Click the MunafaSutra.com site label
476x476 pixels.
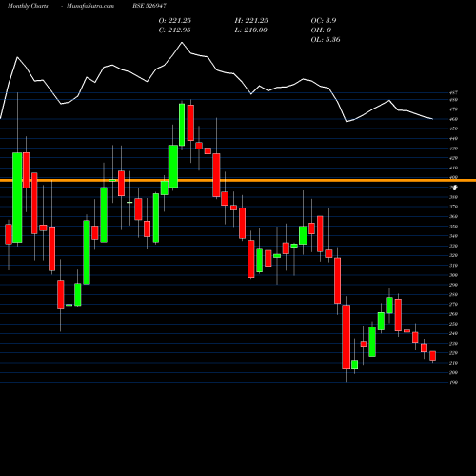90,6
